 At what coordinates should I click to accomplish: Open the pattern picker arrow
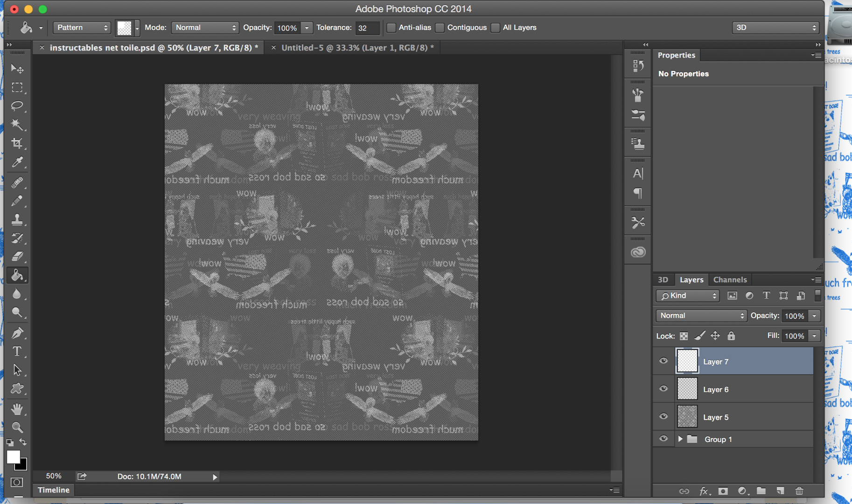coord(137,28)
